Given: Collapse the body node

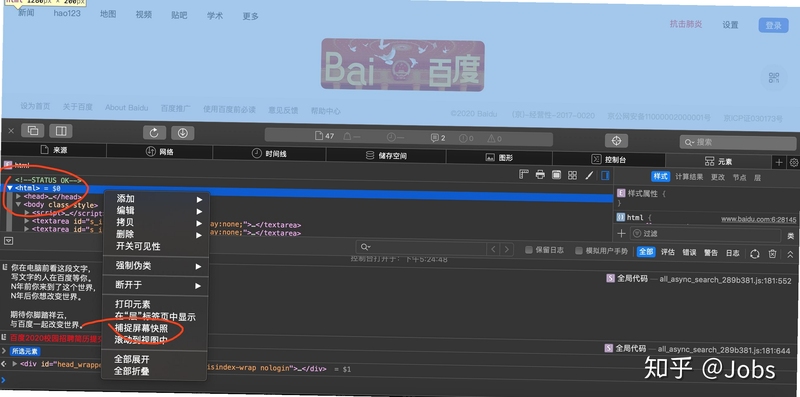Looking at the screenshot, I should [18, 205].
